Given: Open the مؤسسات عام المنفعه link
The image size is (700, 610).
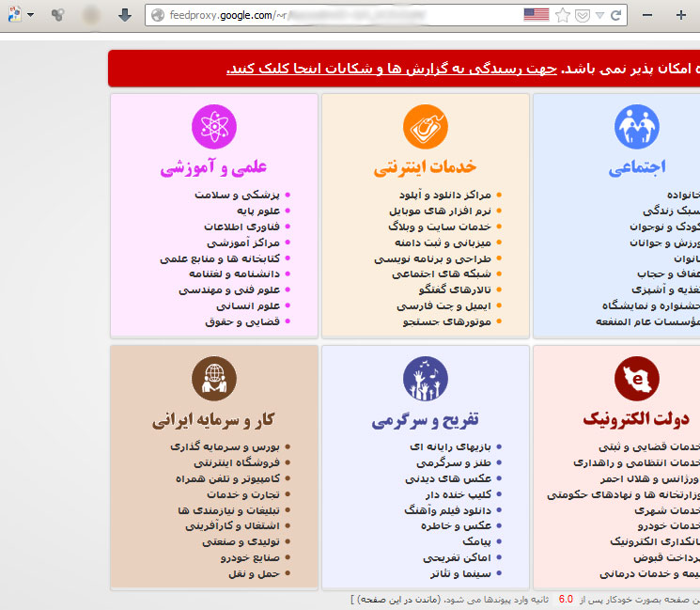Looking at the screenshot, I should (647, 321).
